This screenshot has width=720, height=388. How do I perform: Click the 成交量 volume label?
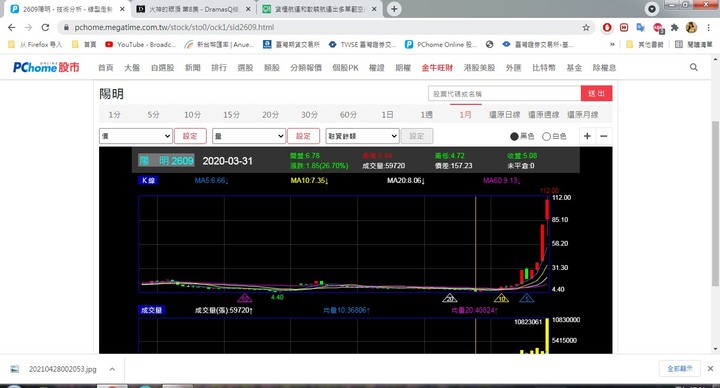152,310
